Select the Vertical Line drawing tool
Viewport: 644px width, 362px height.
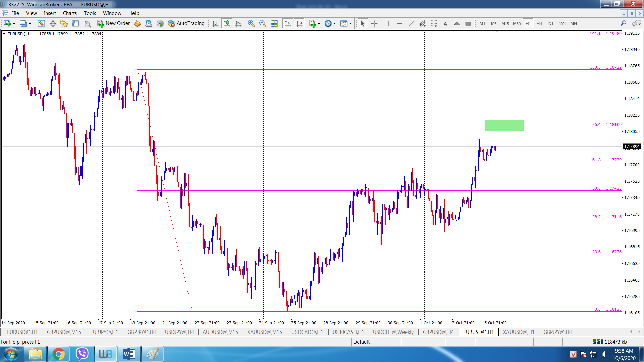(x=388, y=23)
